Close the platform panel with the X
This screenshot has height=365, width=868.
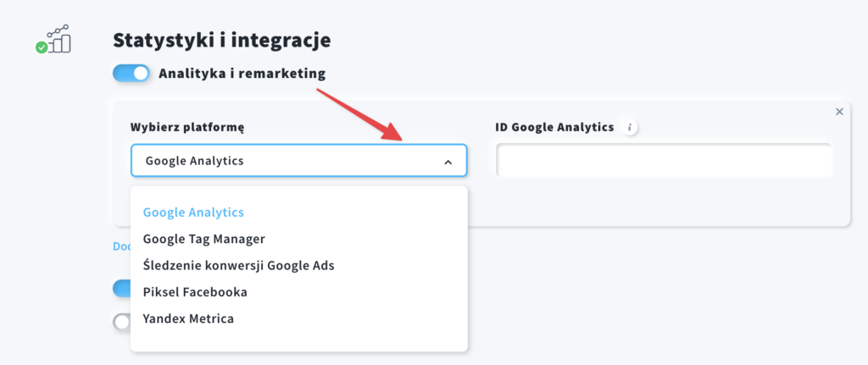pos(839,112)
